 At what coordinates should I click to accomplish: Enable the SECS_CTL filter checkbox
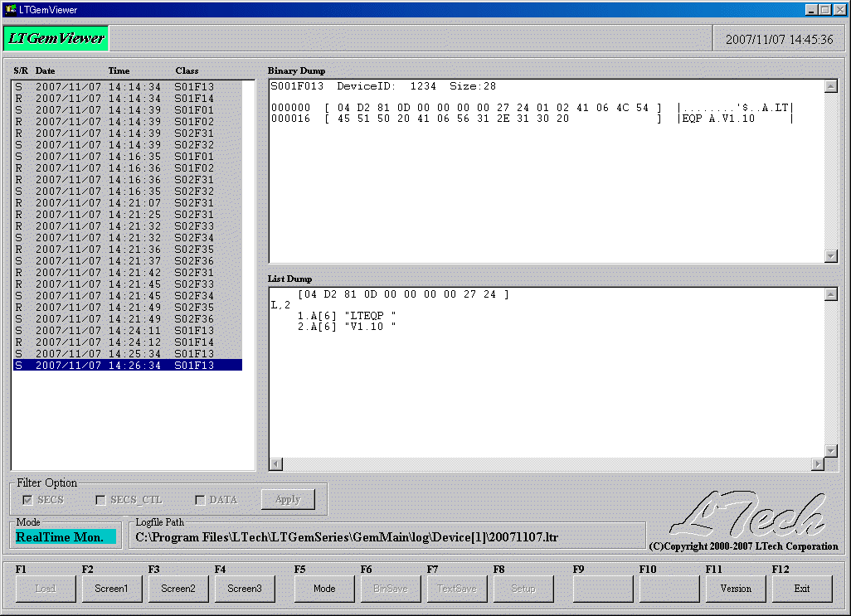click(100, 499)
